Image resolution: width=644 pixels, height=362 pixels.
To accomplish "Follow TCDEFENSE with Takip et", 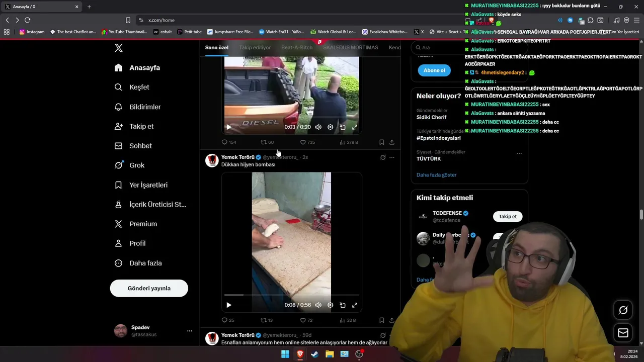I will [x=508, y=217].
